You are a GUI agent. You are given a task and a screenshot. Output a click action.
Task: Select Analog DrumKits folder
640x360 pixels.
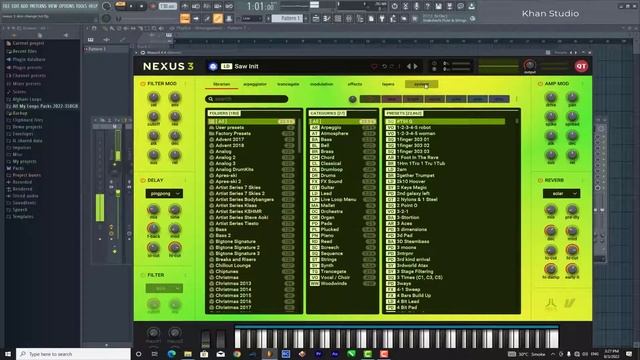coord(251,169)
